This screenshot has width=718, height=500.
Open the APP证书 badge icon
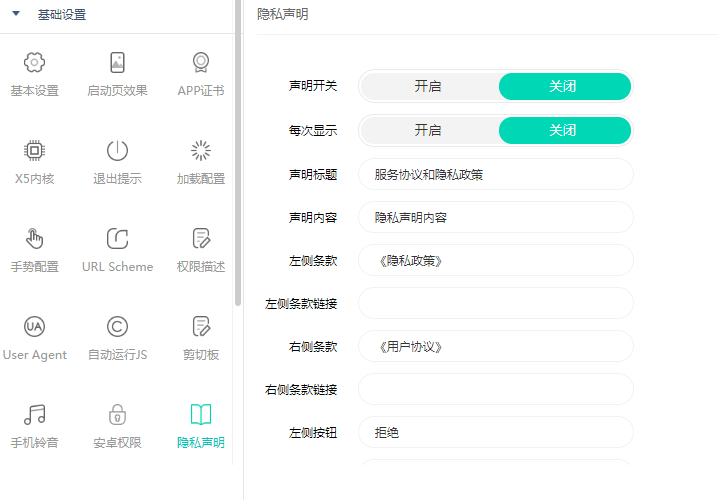click(201, 62)
